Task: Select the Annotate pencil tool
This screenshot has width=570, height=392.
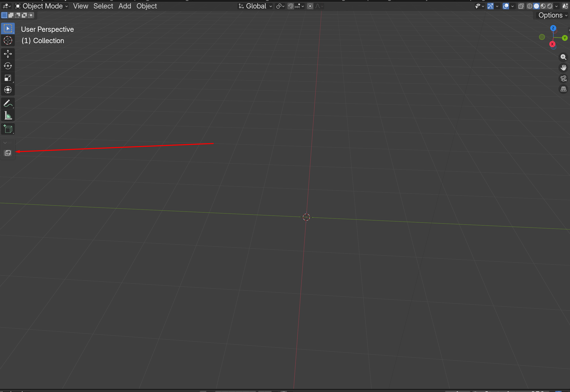Action: pyautogui.click(x=8, y=103)
